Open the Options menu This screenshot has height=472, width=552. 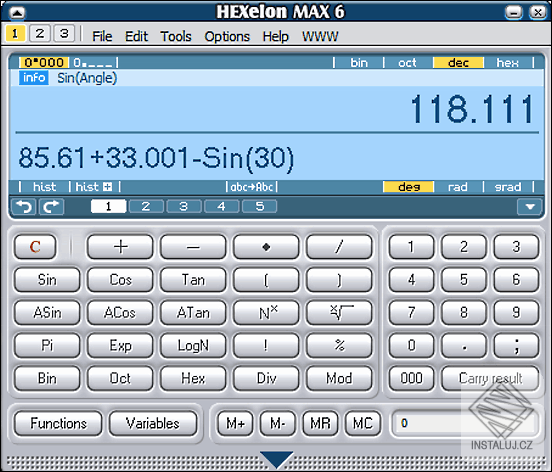(227, 36)
